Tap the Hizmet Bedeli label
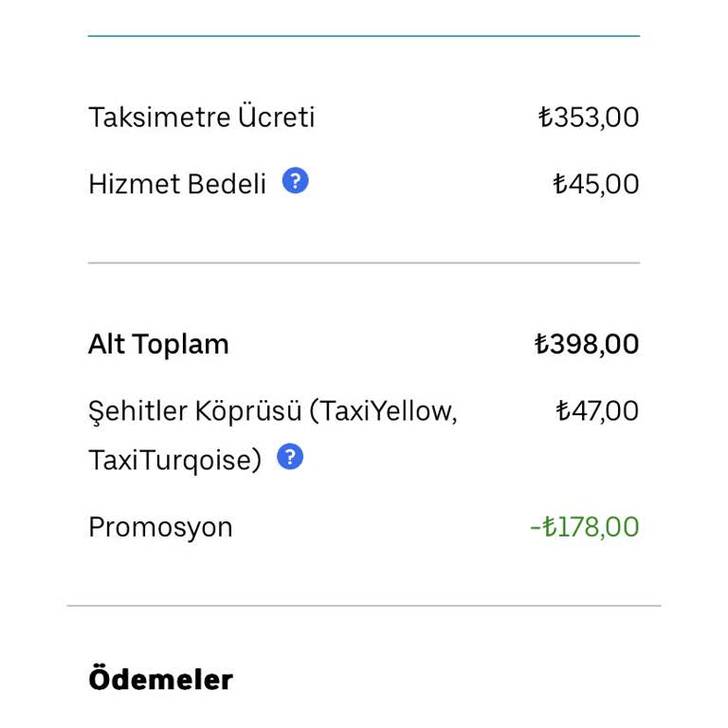This screenshot has width=728, height=728. (x=177, y=184)
